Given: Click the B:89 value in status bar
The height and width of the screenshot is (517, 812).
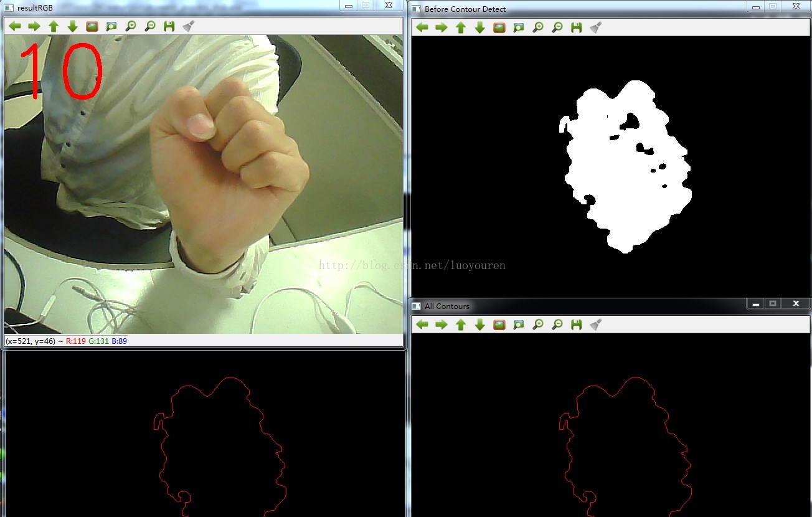Looking at the screenshot, I should (x=120, y=341).
